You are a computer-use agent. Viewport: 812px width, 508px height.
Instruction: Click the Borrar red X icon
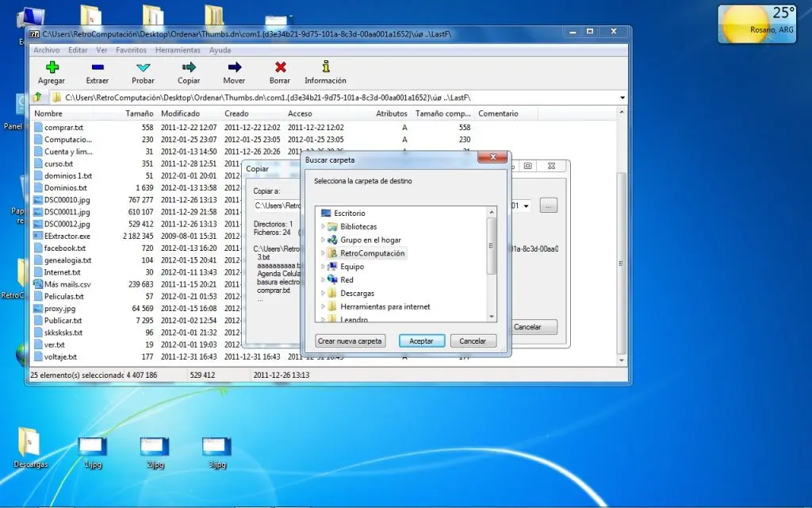[280, 67]
